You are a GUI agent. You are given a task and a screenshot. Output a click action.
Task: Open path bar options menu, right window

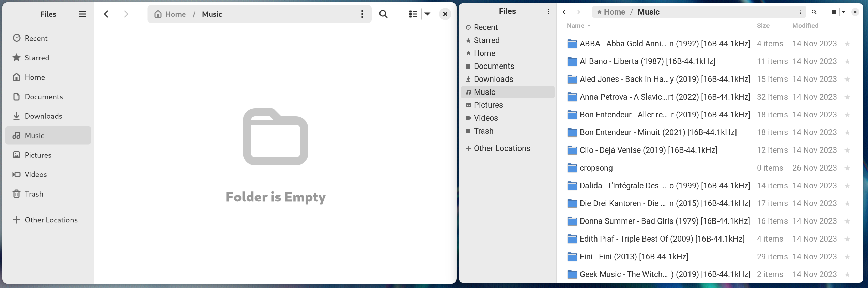pos(800,12)
